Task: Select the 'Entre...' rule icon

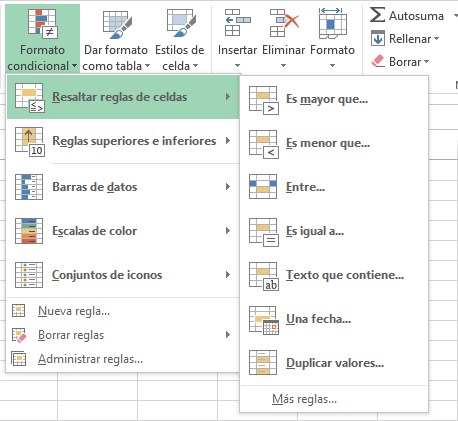Action: coord(263,187)
